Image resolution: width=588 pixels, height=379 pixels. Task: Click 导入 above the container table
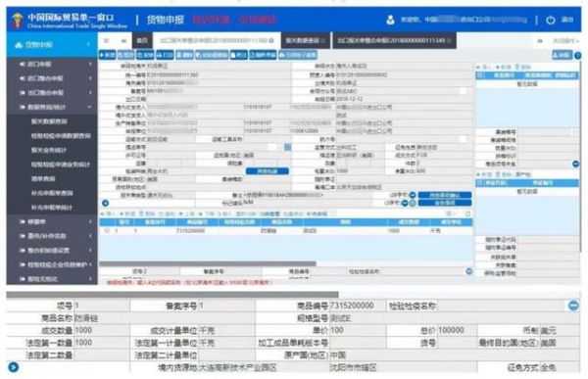coord(484,67)
